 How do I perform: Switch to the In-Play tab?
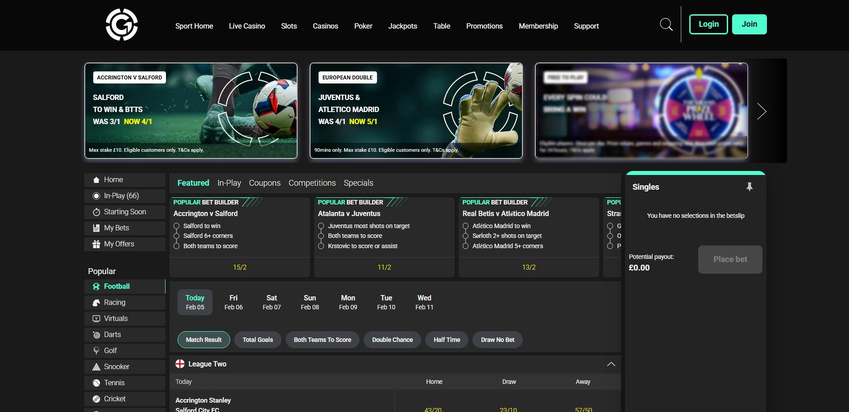[x=229, y=183]
